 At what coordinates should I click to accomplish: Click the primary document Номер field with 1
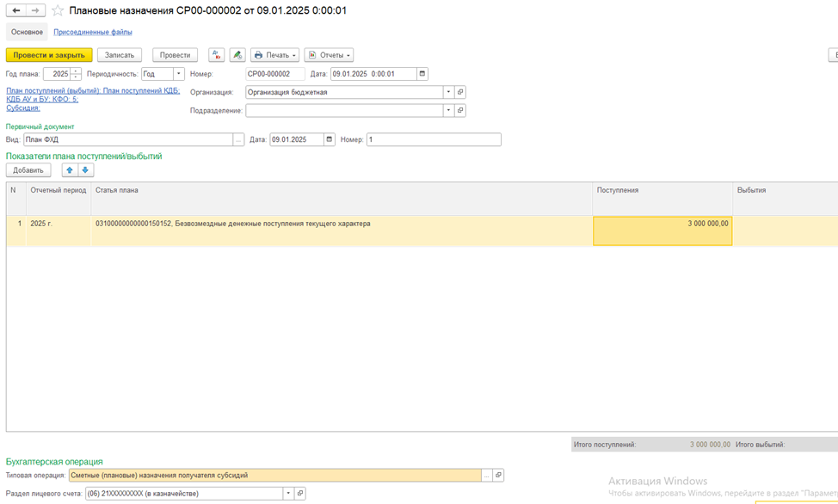[434, 139]
